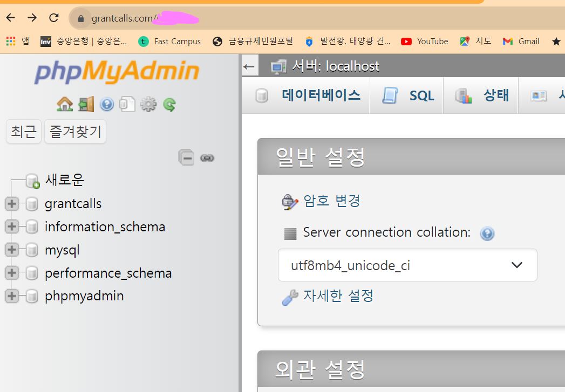Open the phpmyadmin database
Viewport: 565px width, 392px height.
[84, 296]
